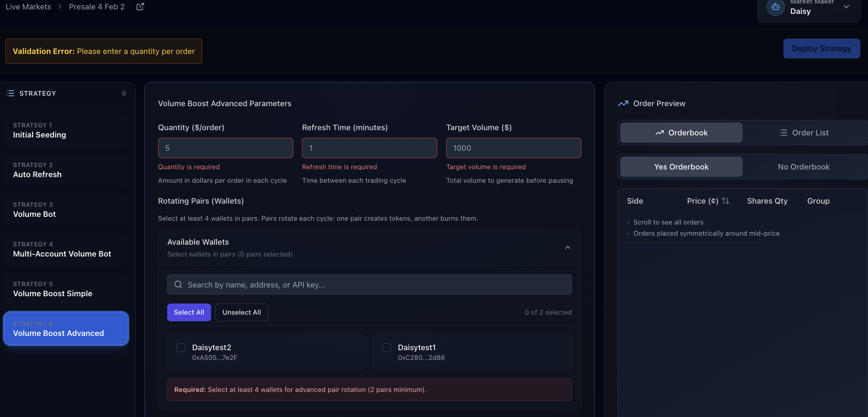Click the Strategy list icon in the sidebar header
Screen dimensions: 868x417
click(x=10, y=93)
